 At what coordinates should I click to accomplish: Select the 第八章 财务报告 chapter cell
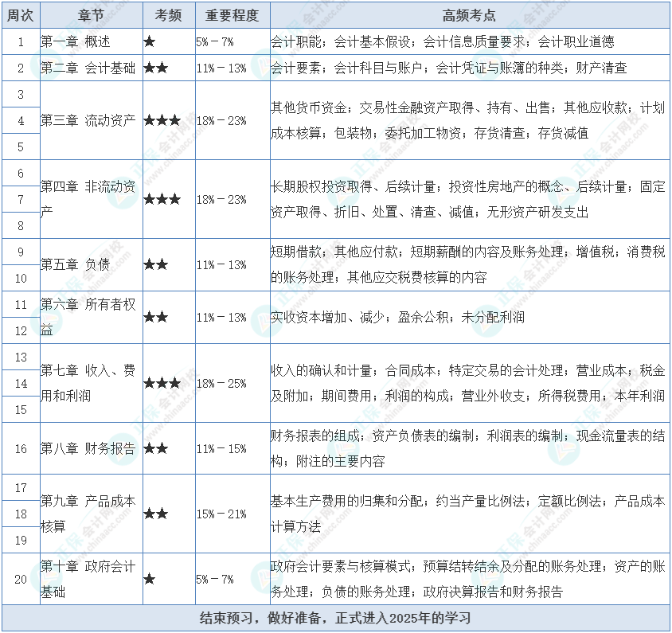(91, 448)
